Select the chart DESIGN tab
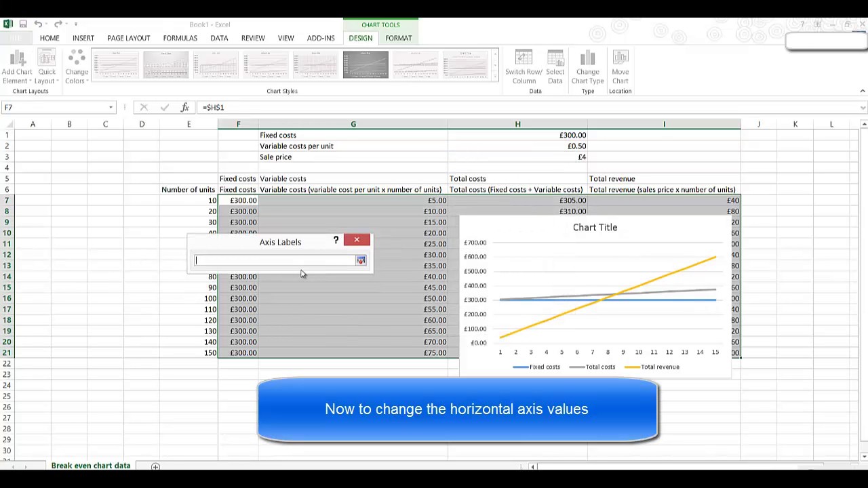Screen dimensions: 868x488 (361, 38)
